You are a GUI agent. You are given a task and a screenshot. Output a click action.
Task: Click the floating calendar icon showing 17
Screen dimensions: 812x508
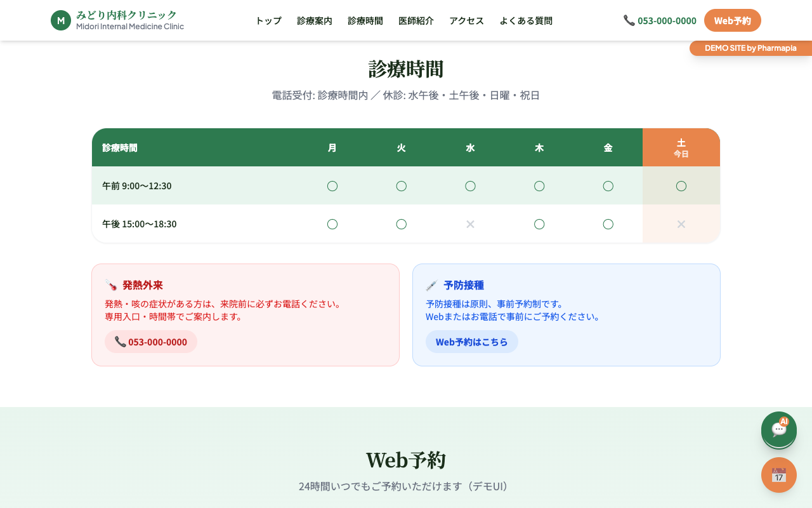(x=778, y=475)
